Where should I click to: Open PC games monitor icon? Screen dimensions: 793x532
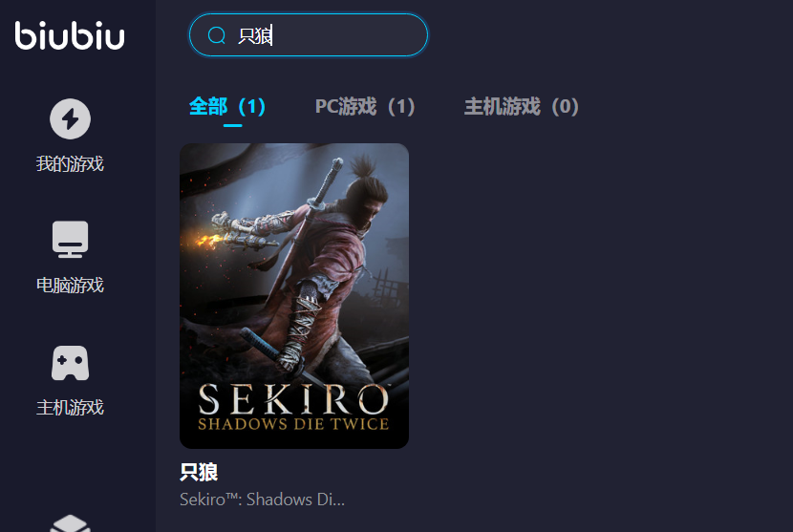click(71, 239)
